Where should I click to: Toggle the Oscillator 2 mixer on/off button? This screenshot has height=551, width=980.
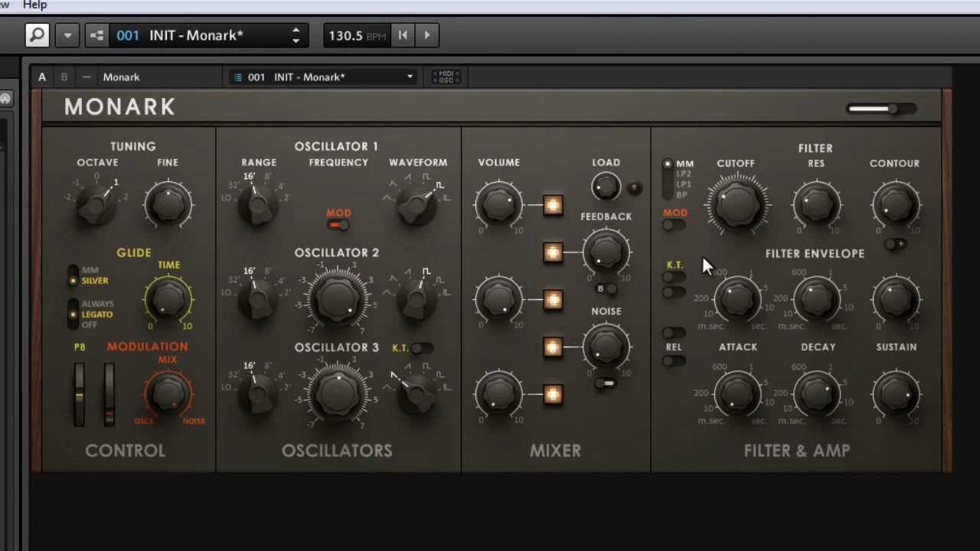click(553, 300)
